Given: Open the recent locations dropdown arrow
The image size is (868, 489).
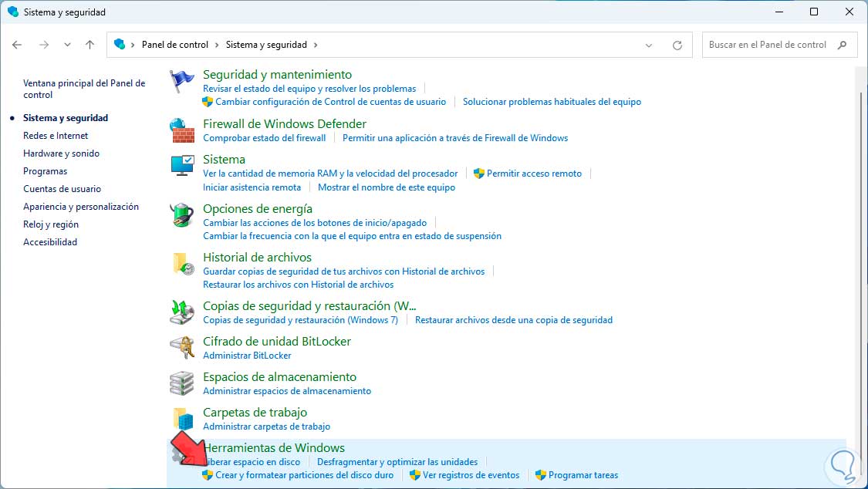Looking at the screenshot, I should click(67, 45).
